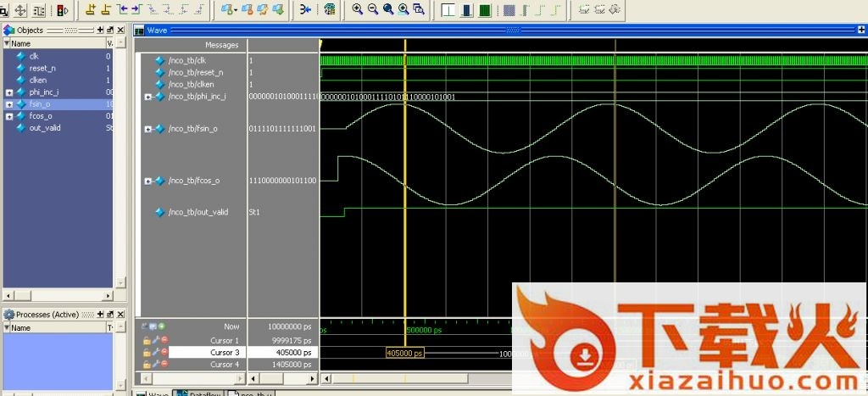Screen dimensions: 868x396
Task: Toggle the lock on Cursor 4
Action: 147,364
